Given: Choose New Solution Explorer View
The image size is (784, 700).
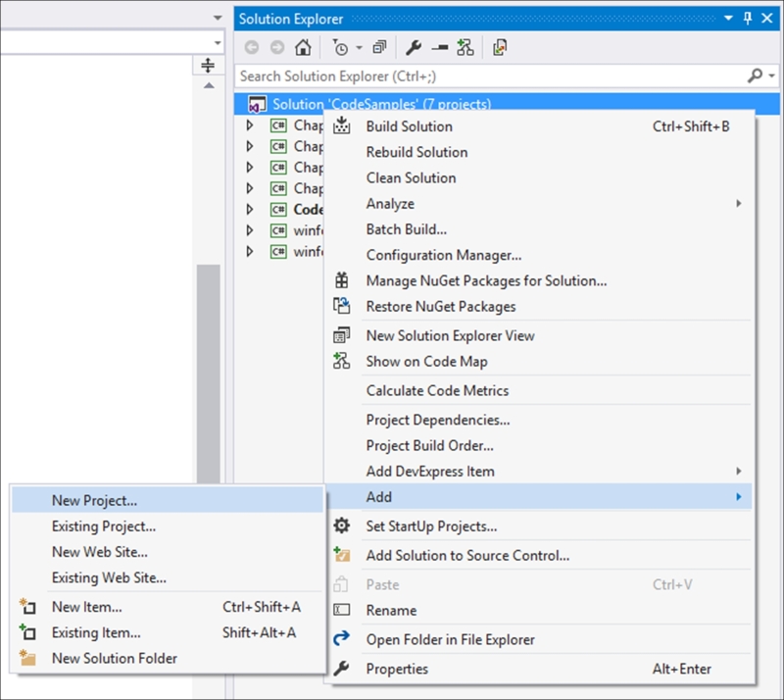Looking at the screenshot, I should (x=539, y=335).
